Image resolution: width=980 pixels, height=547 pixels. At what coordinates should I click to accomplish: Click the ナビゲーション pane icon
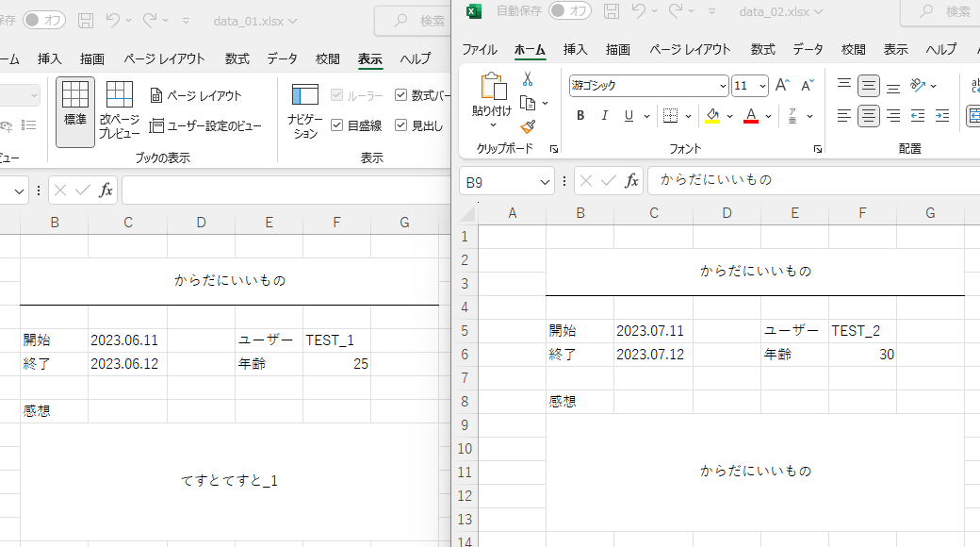(305, 111)
